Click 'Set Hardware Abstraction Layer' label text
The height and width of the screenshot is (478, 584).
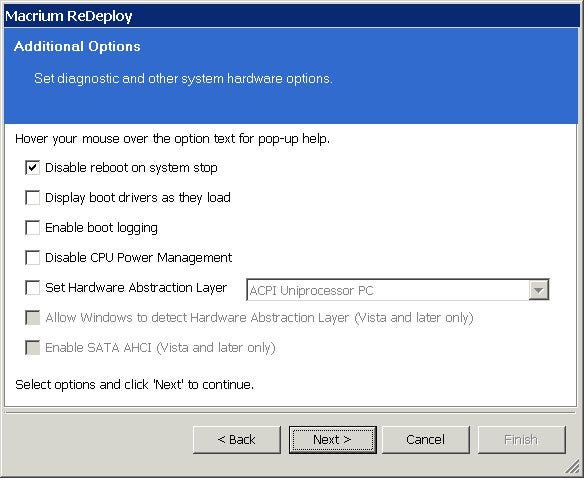pos(136,288)
